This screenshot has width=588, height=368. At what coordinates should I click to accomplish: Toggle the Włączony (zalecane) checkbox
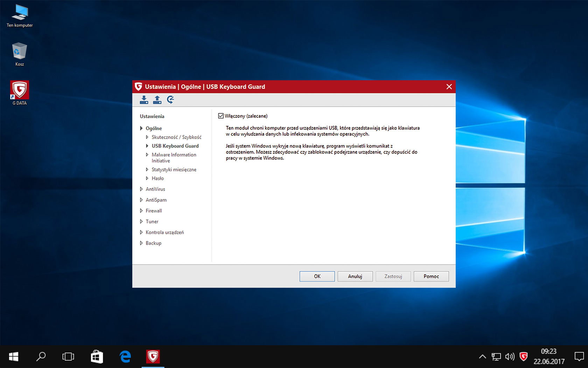[221, 116]
